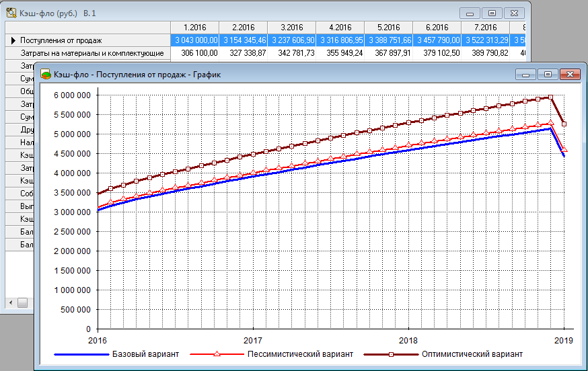588x371 pixels.
Task: Click cell 379 102,50
Action: 437,53
